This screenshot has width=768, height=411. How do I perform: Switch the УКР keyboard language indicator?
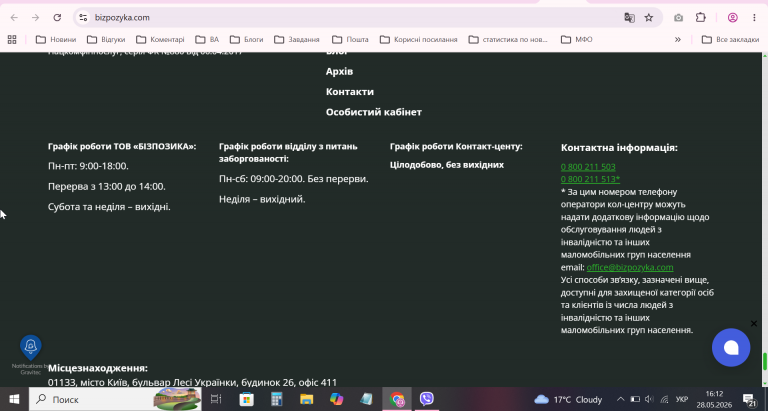[682, 399]
